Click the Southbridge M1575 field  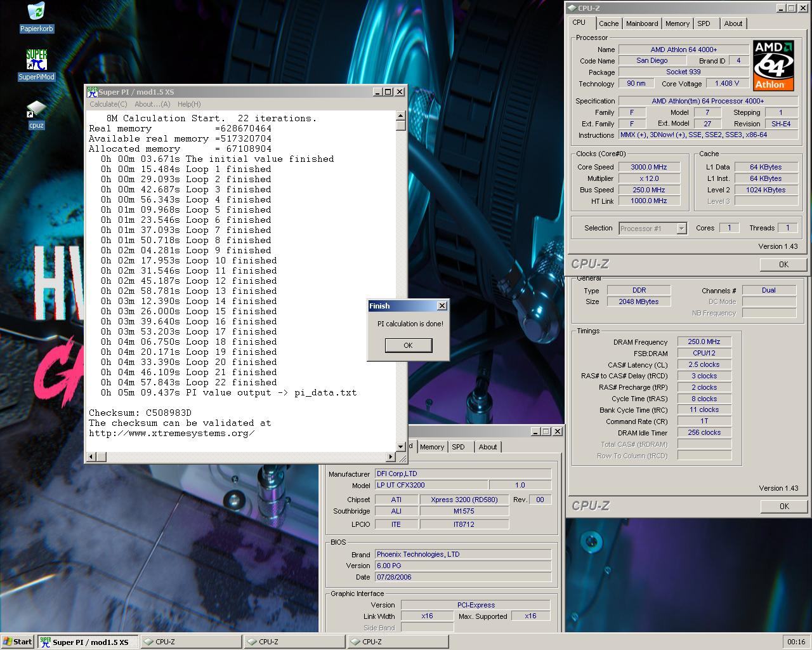(x=464, y=511)
